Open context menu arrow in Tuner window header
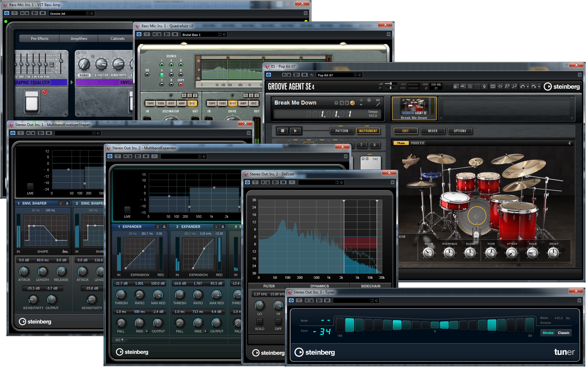 579,301
